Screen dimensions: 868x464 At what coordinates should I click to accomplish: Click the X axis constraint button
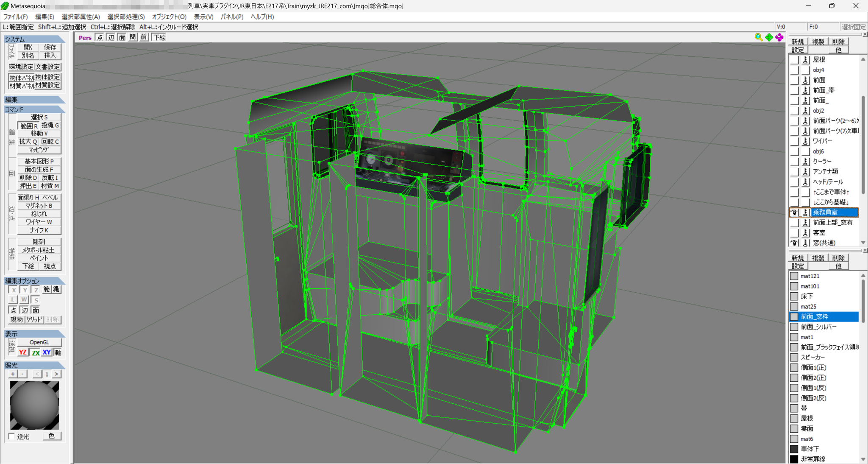14,290
